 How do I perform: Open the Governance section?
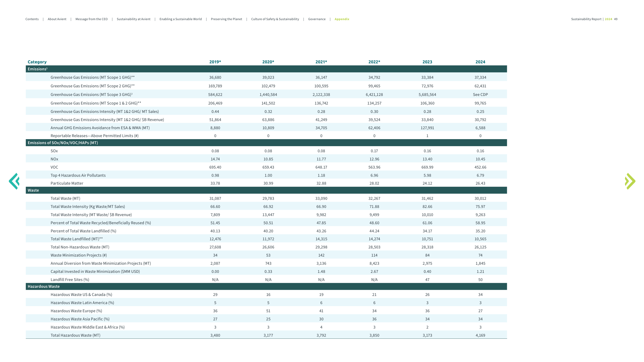(x=317, y=19)
